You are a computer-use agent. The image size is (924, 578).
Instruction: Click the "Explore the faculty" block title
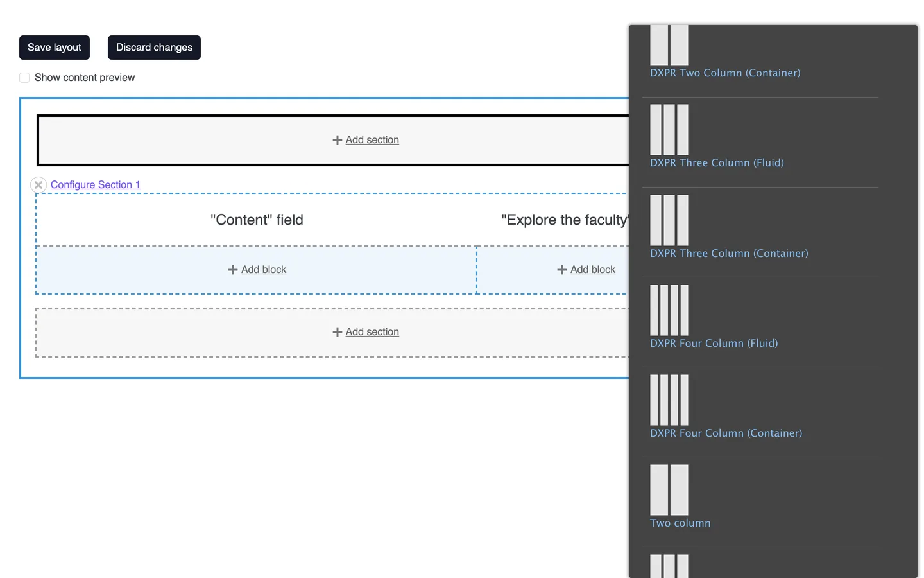point(565,220)
